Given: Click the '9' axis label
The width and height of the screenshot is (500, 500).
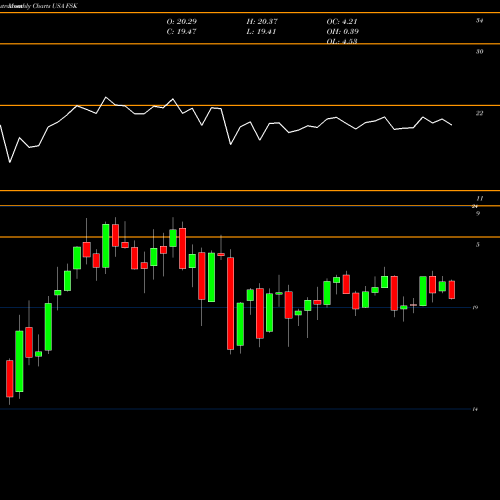Looking at the screenshot, I should [x=478, y=214].
